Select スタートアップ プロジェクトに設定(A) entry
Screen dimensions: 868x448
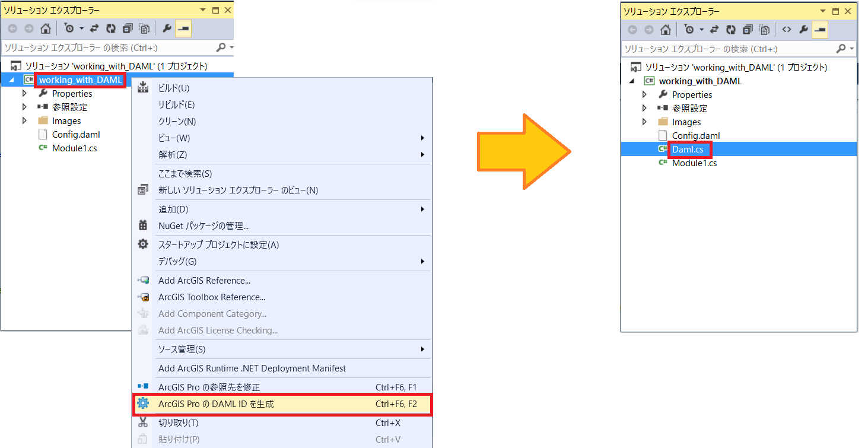(x=282, y=244)
